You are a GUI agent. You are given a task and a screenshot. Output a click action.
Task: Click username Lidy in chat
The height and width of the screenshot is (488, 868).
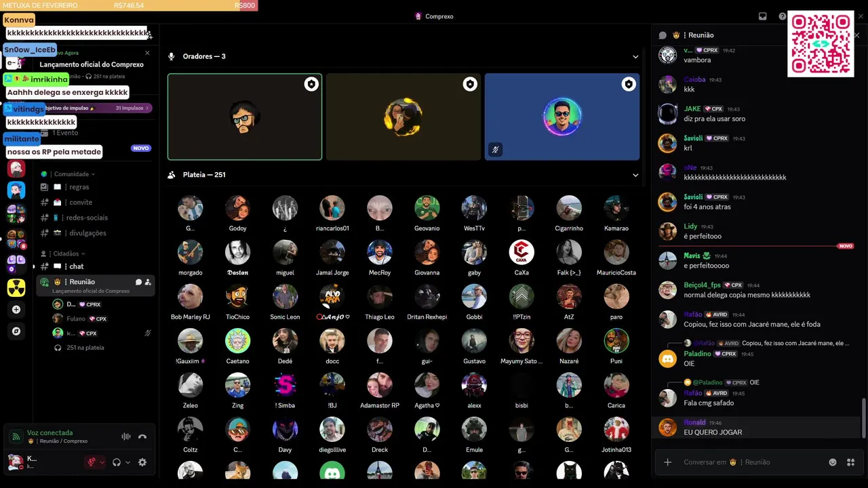tap(690, 226)
